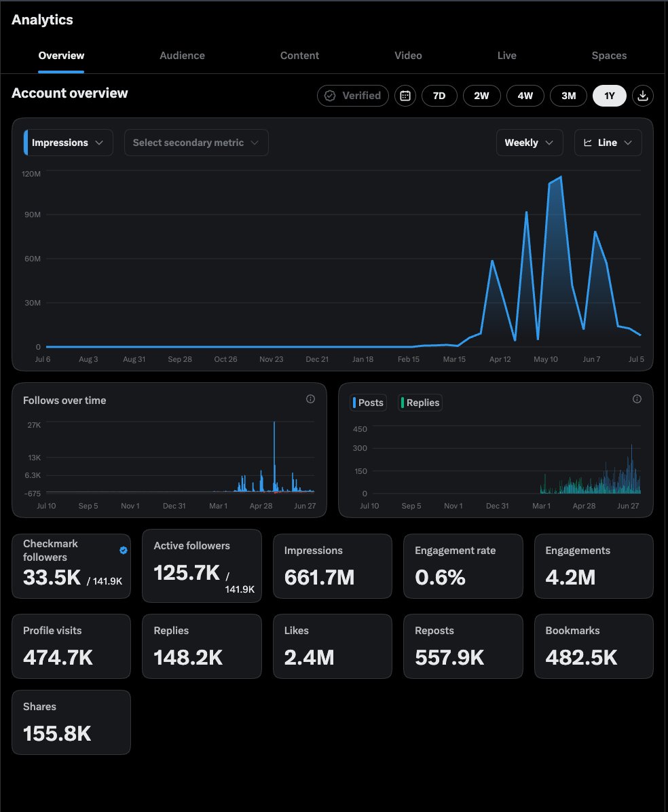
Task: Select the 4W time range
Action: pyautogui.click(x=525, y=96)
